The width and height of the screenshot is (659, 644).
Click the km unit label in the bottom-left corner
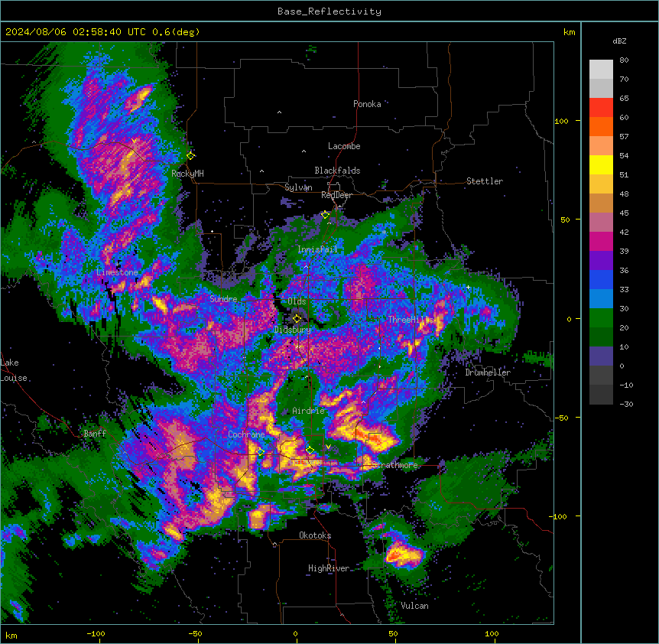[11, 635]
